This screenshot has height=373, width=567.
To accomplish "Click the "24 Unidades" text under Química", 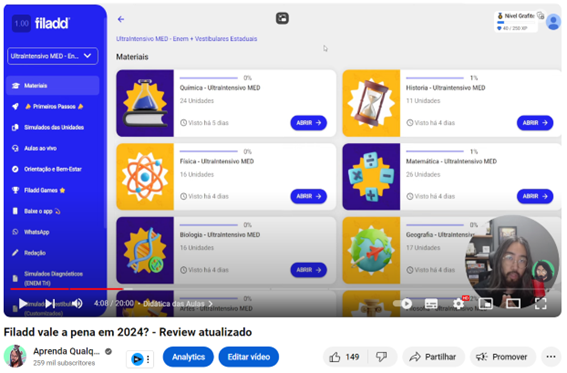I will 197,101.
